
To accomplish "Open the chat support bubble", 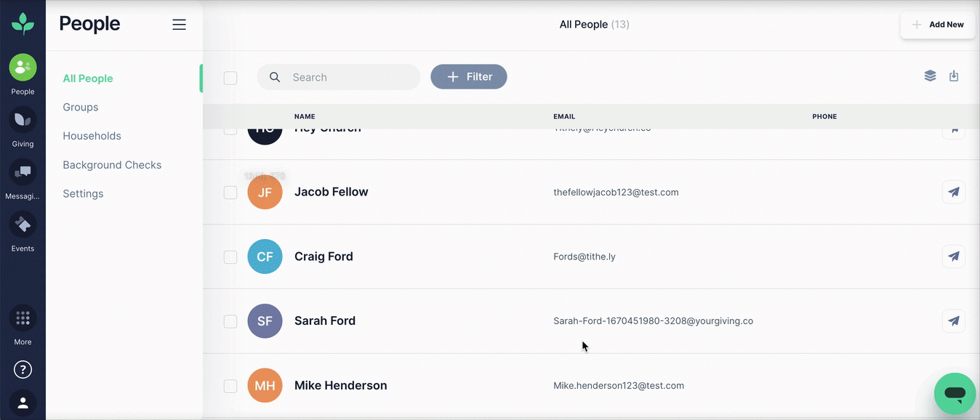I will (955, 394).
